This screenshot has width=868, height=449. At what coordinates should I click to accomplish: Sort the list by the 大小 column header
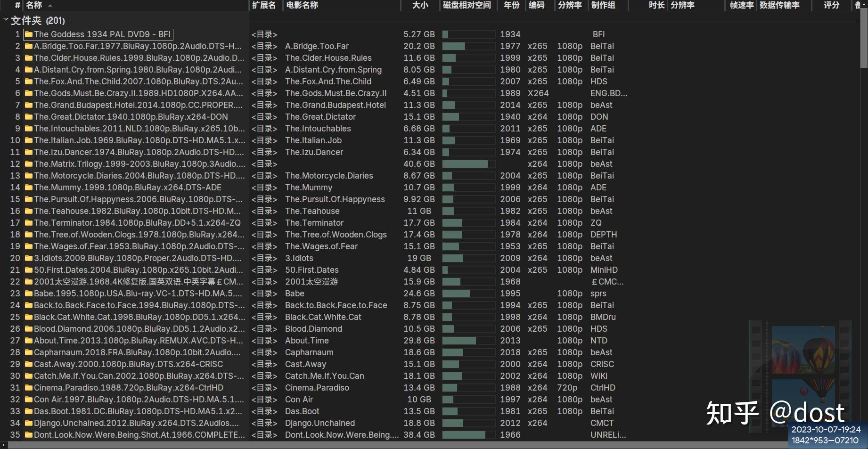[420, 5]
